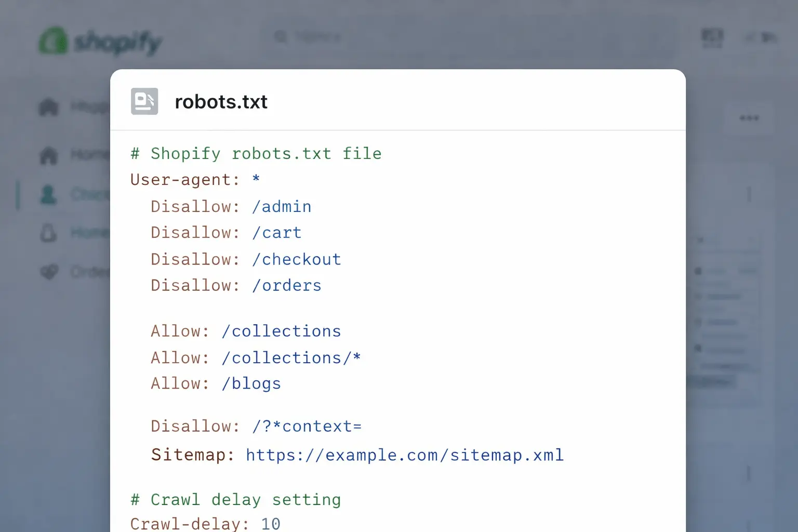The height and width of the screenshot is (532, 798).
Task: Click the Allow /collections line
Action: pos(245,331)
